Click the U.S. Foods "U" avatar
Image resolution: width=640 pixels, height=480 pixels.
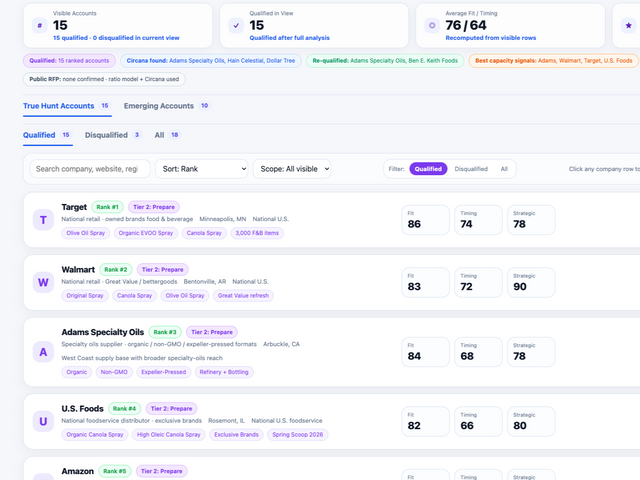coord(43,421)
